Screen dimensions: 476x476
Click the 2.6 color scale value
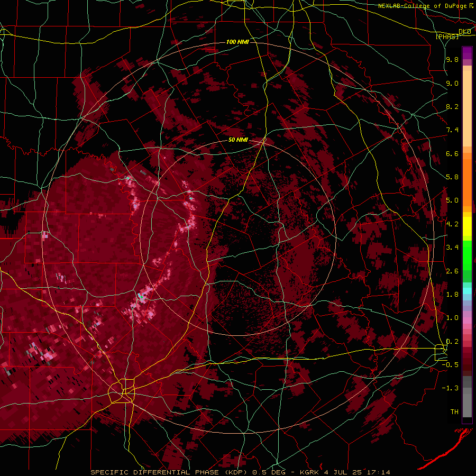452,271
